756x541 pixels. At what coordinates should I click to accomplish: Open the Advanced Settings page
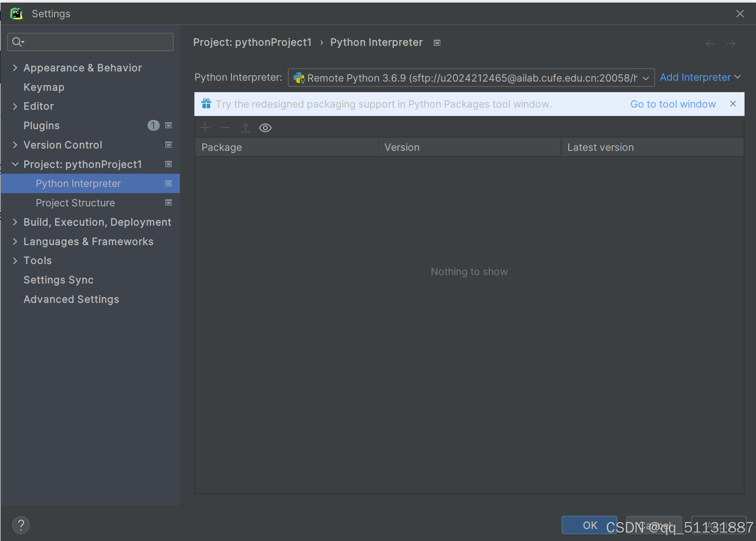71,299
